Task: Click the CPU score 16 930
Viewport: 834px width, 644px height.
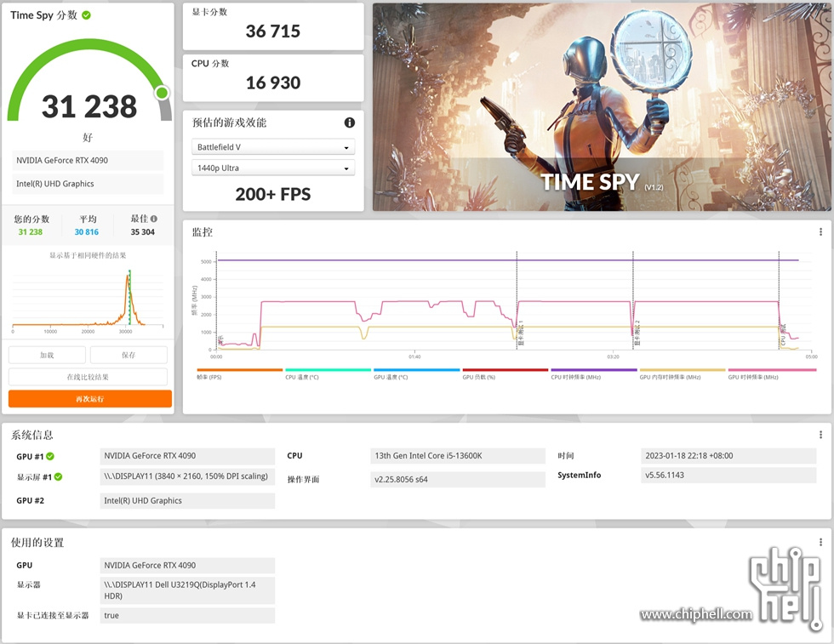Action: (273, 83)
